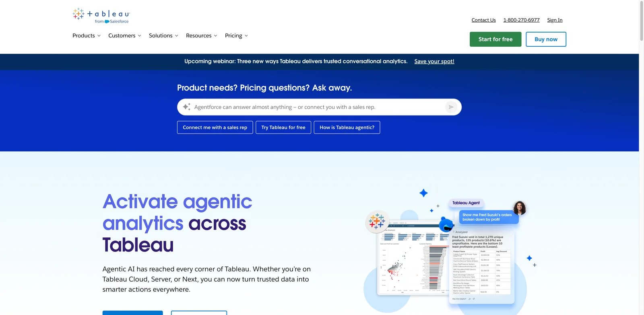Click the Tableau Agent label bubble
This screenshot has height=315, width=644.
466,203
